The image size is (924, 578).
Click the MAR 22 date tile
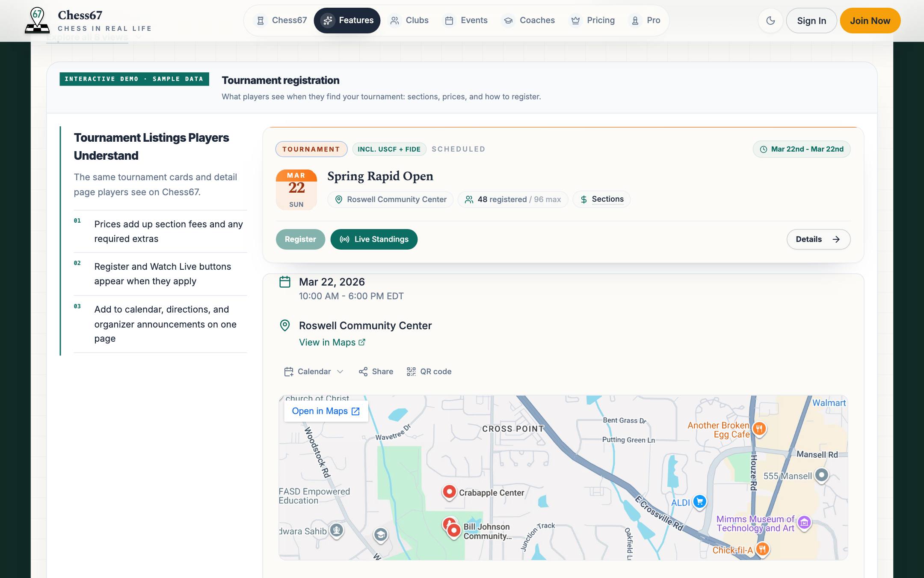coord(296,190)
